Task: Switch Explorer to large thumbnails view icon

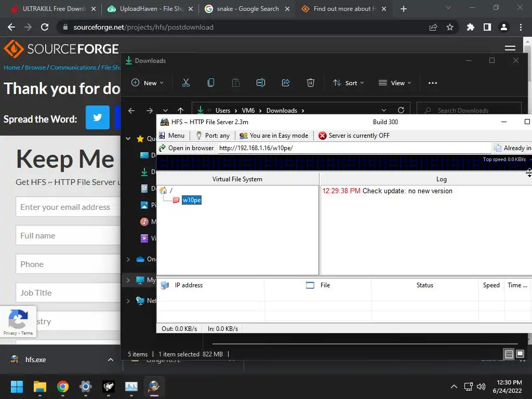Action: [x=520, y=354]
